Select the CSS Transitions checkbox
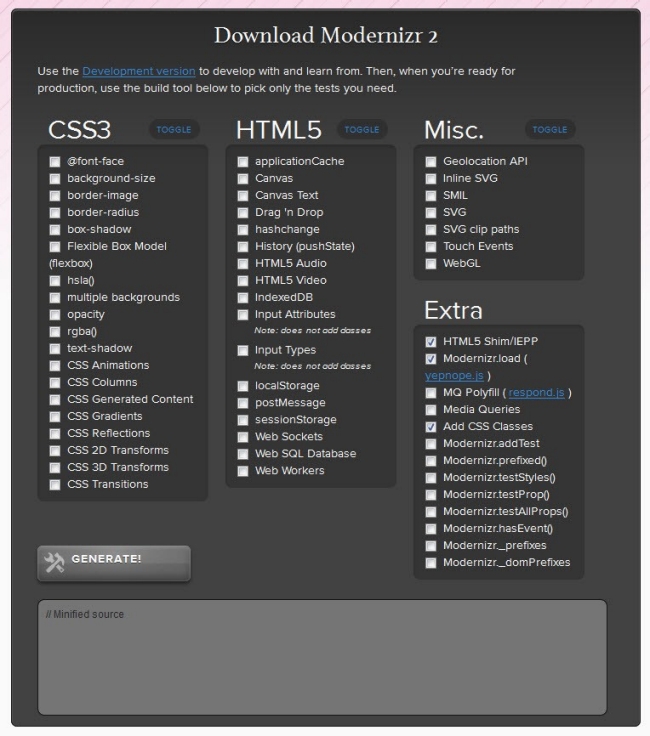This screenshot has width=650, height=736. 55,485
